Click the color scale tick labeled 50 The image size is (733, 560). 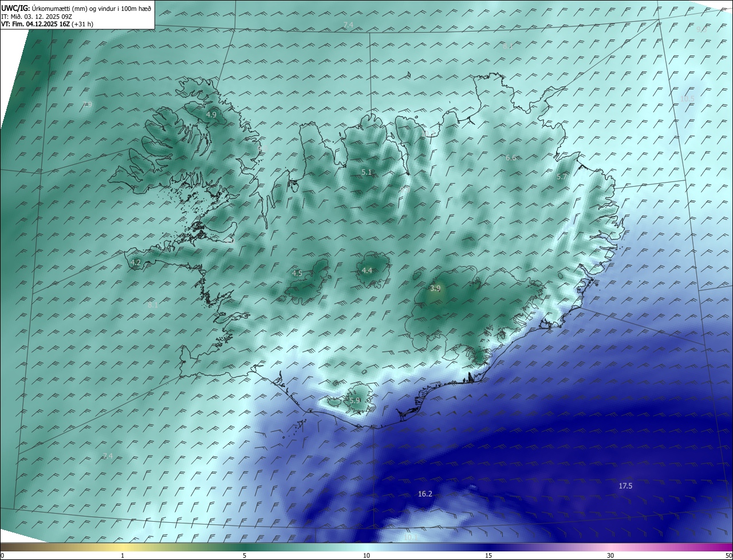(x=728, y=555)
